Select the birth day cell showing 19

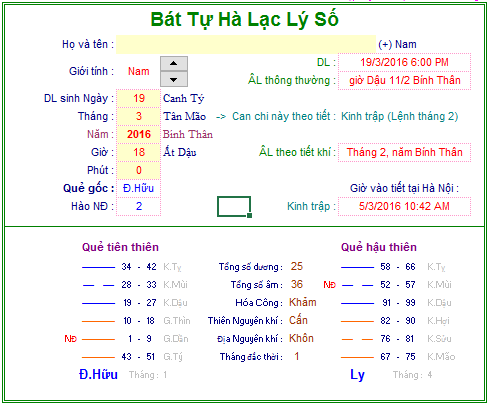pyautogui.click(x=139, y=98)
